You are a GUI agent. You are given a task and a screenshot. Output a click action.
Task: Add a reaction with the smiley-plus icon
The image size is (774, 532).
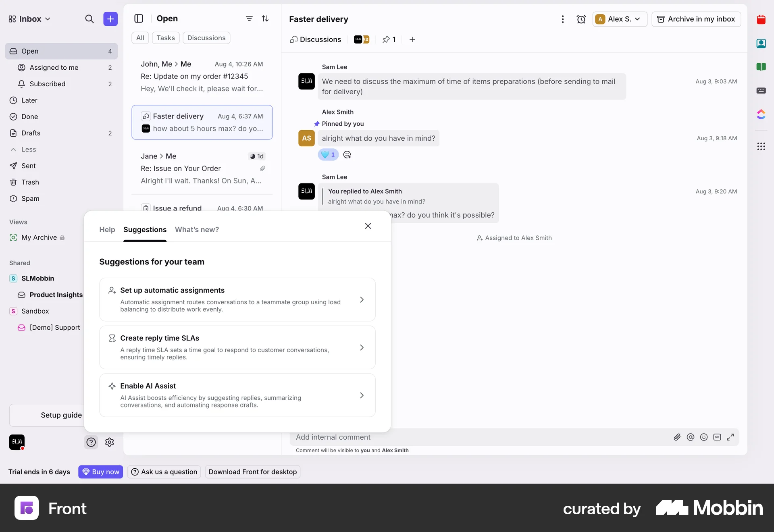347,154
